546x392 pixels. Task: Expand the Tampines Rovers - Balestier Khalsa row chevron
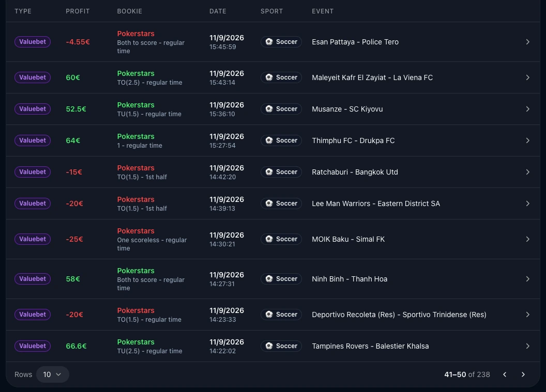click(x=527, y=346)
